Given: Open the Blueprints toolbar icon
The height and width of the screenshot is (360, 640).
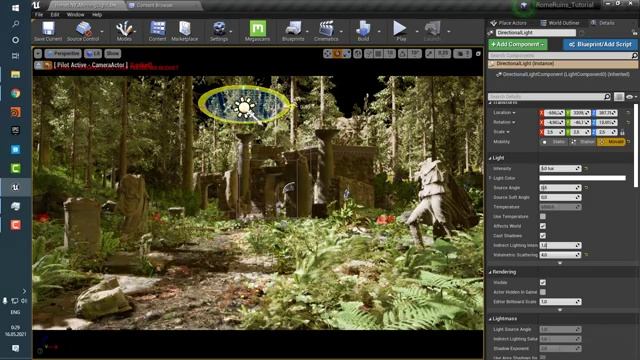Looking at the screenshot, I should click(293, 31).
